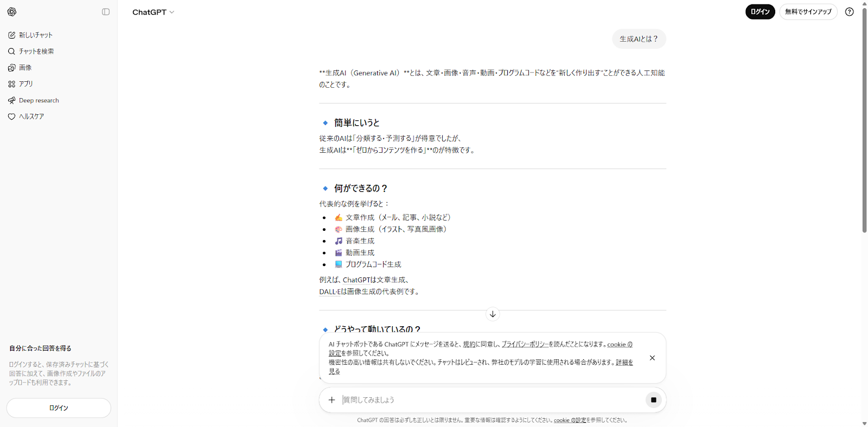Click the pencil icon beside 新しいチャット
868x427 pixels.
11,35
